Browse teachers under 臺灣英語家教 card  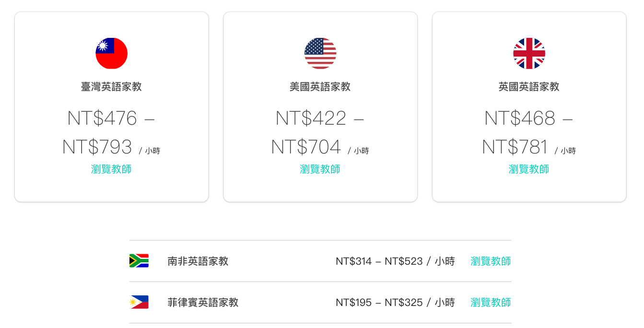(111, 169)
